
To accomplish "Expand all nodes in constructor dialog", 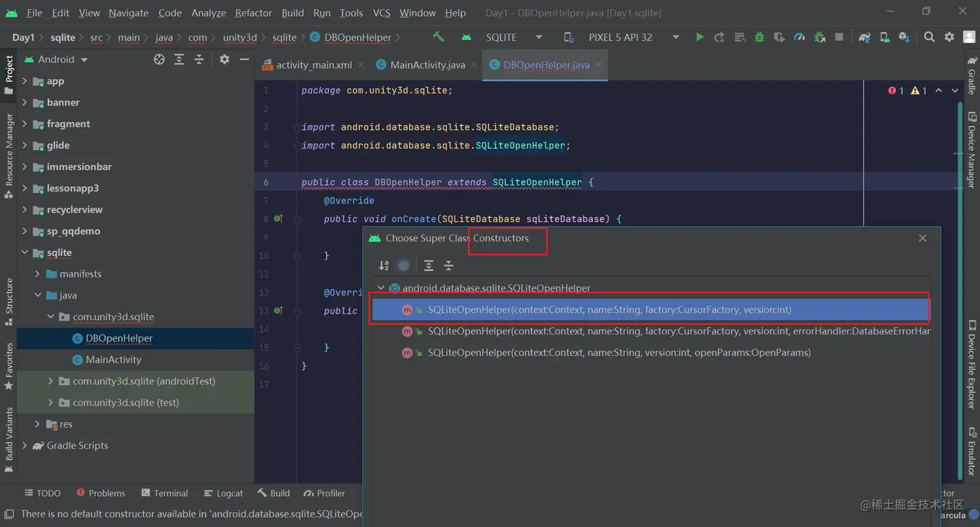I will [428, 265].
